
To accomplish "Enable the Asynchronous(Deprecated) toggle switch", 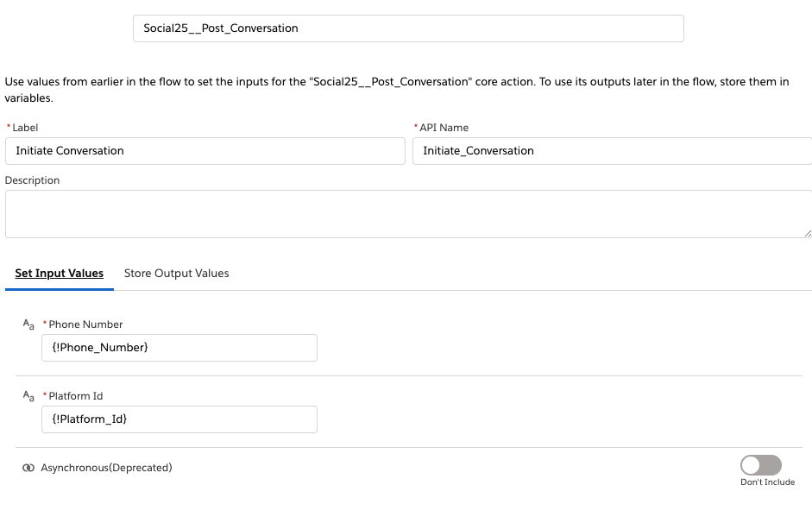I will (x=760, y=465).
